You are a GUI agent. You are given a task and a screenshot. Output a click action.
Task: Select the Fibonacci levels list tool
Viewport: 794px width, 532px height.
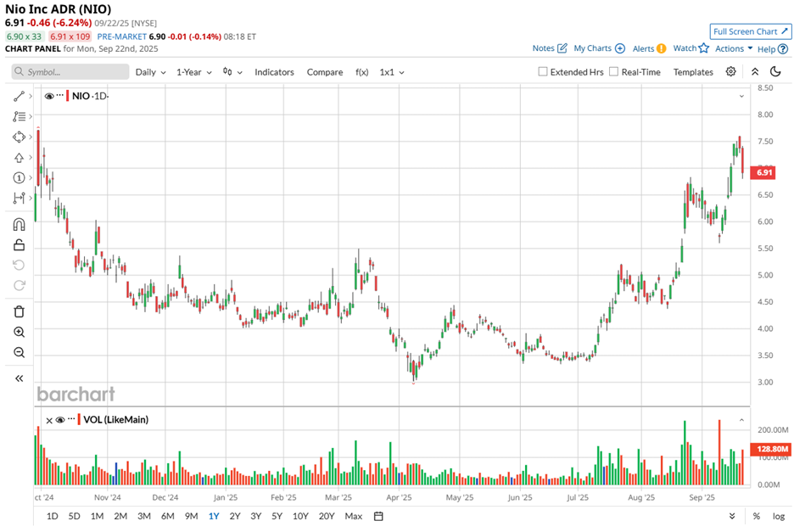19,116
